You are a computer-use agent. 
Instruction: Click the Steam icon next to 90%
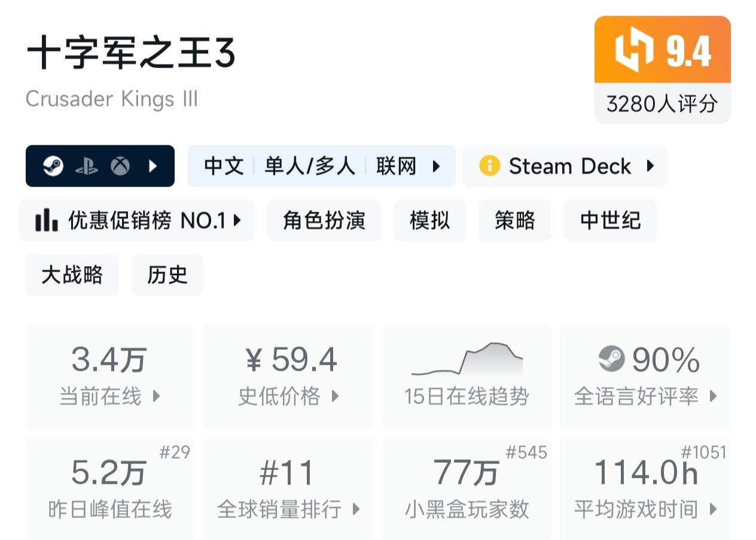pyautogui.click(x=611, y=359)
